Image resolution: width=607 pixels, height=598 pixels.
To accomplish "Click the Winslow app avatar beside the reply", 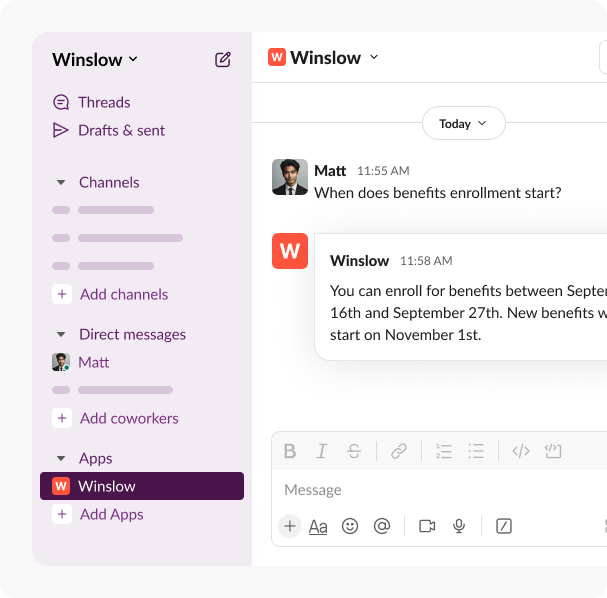I will point(290,251).
